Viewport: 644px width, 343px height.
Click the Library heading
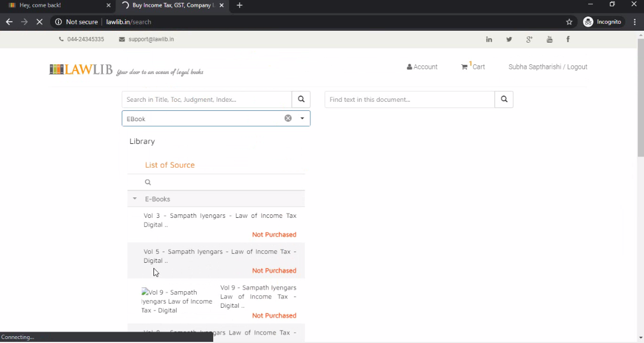[142, 141]
